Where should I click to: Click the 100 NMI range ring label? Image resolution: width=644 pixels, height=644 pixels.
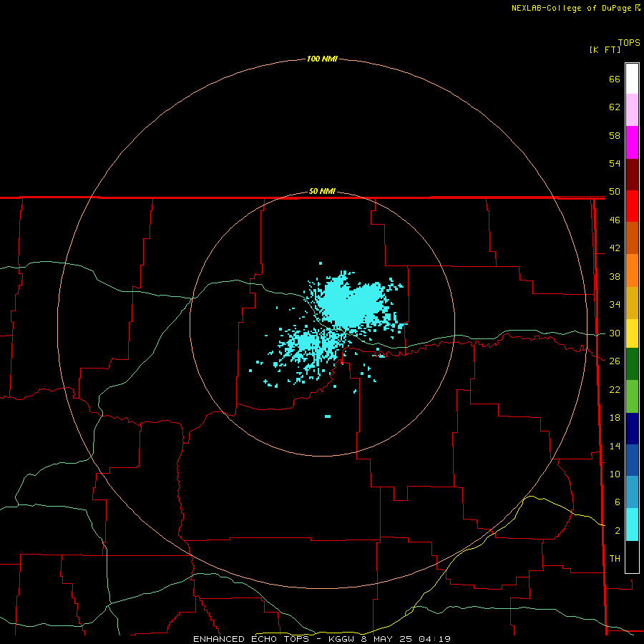(x=322, y=59)
